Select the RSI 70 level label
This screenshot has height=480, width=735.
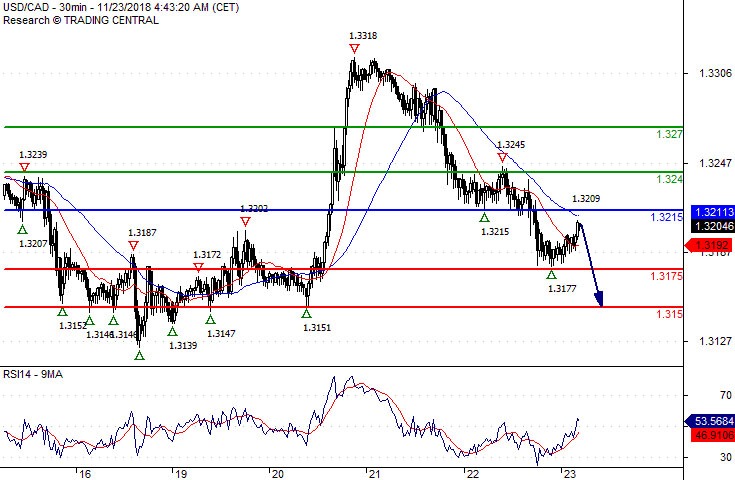[x=726, y=396]
